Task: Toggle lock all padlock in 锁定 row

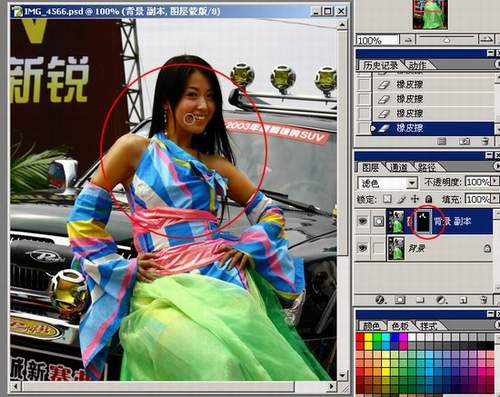Action: pyautogui.click(x=429, y=199)
